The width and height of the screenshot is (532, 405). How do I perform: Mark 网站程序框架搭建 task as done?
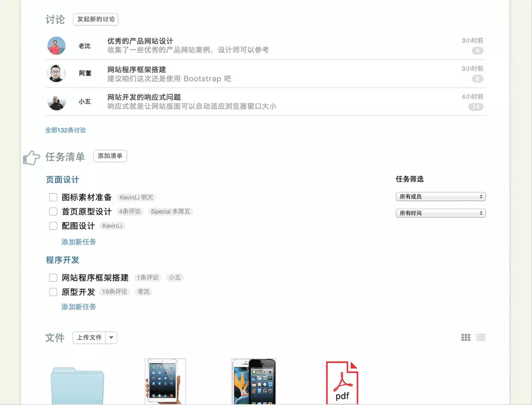pos(53,278)
